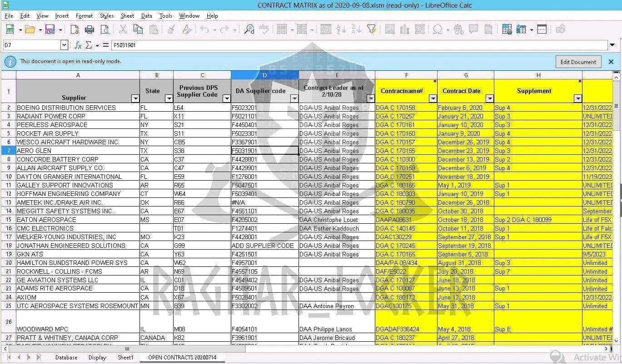Screen dimensions: 622x364
Task: Export directly as PDF icon
Action: pos(75,30)
